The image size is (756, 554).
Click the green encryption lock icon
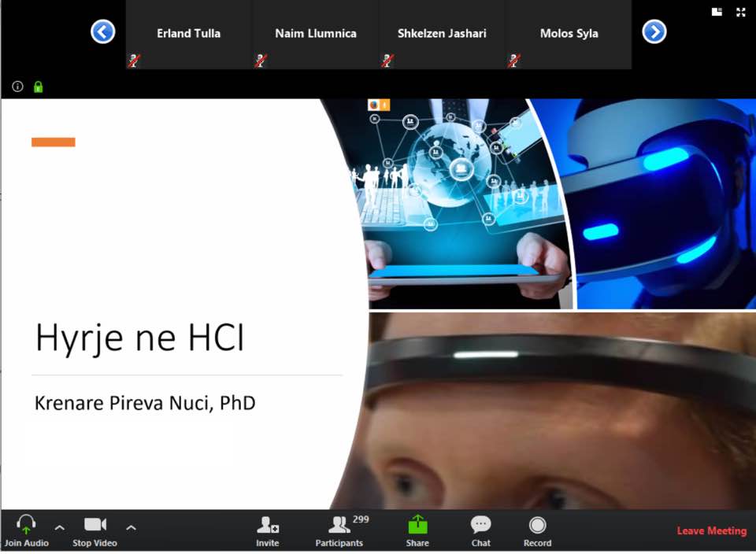38,87
